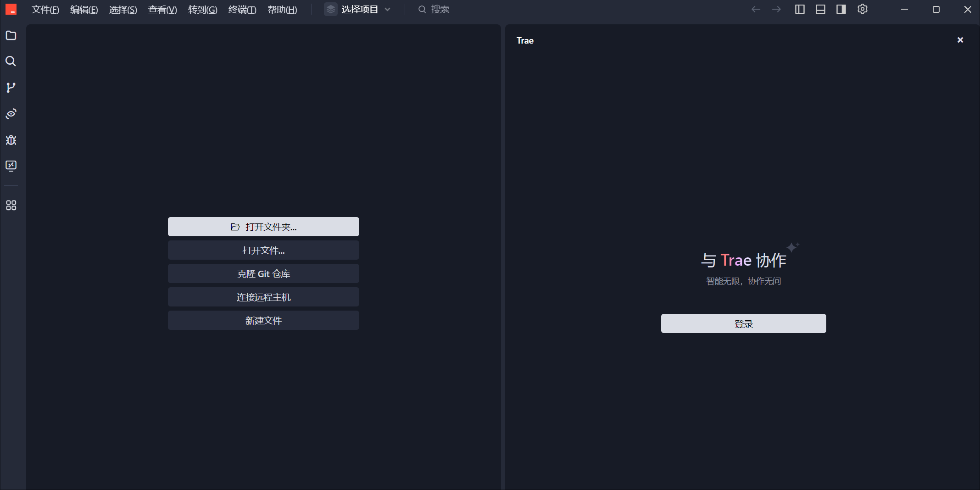Go forward with the right arrow
The image size is (980, 490).
[776, 9]
